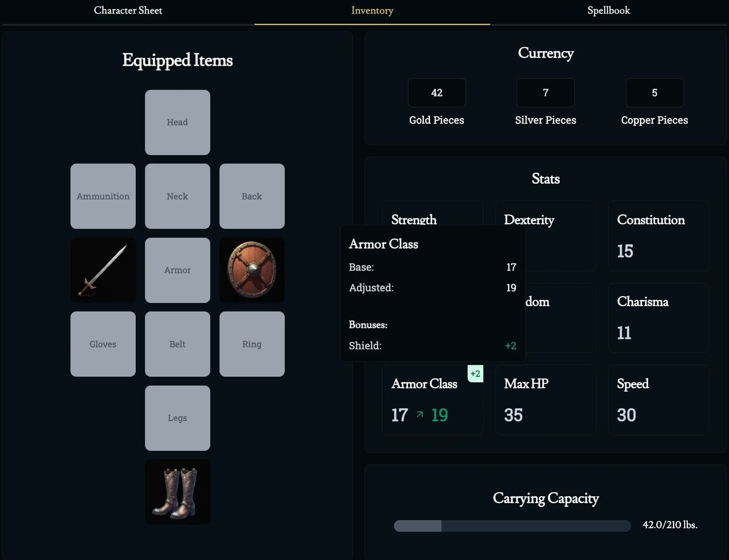
Task: Click the equipped sword weapon slot
Action: [103, 270]
